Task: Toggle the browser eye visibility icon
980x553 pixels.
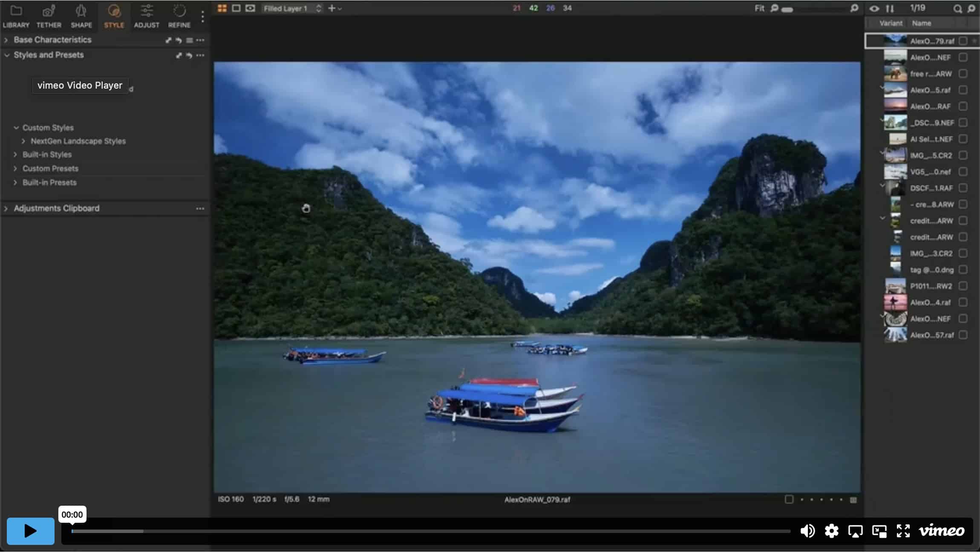Action: 874,9
